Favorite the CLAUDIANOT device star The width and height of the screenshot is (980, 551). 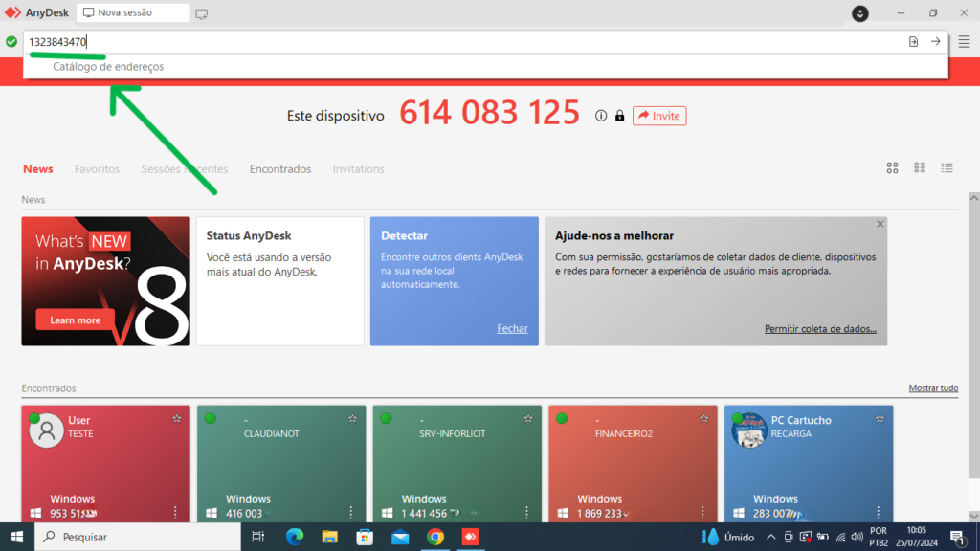[x=352, y=419]
